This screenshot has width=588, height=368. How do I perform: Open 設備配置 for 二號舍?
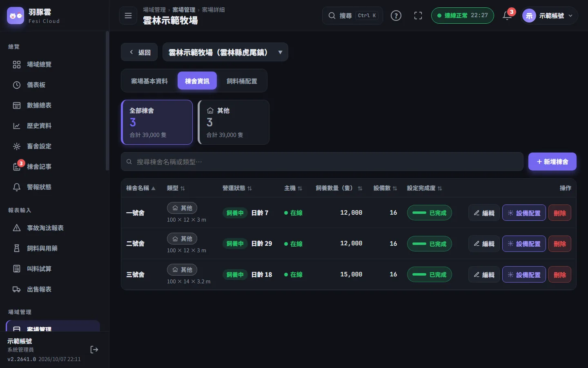pos(524,244)
